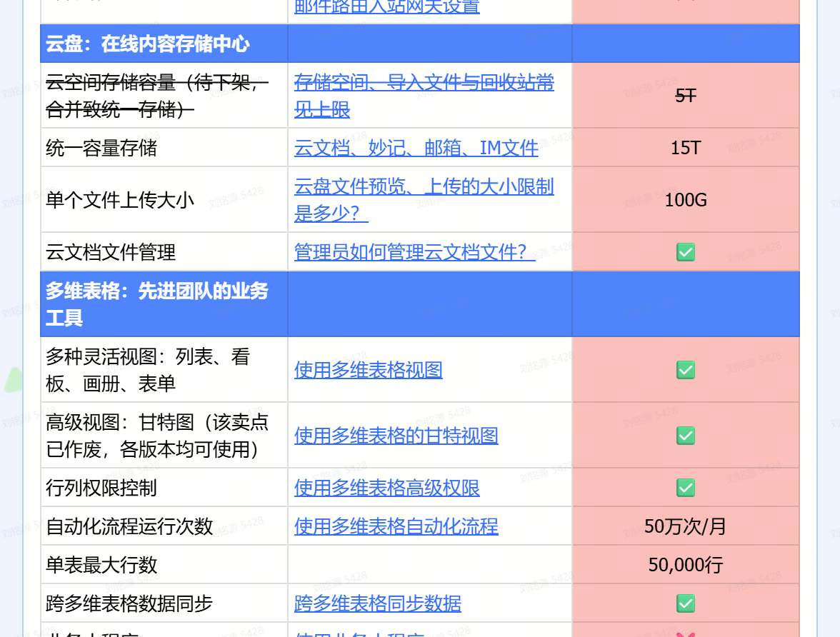Screen dimensions: 840x637
Task: Open the 云文档、妙记、邮箱、IM文件 link
Action: tap(416, 148)
